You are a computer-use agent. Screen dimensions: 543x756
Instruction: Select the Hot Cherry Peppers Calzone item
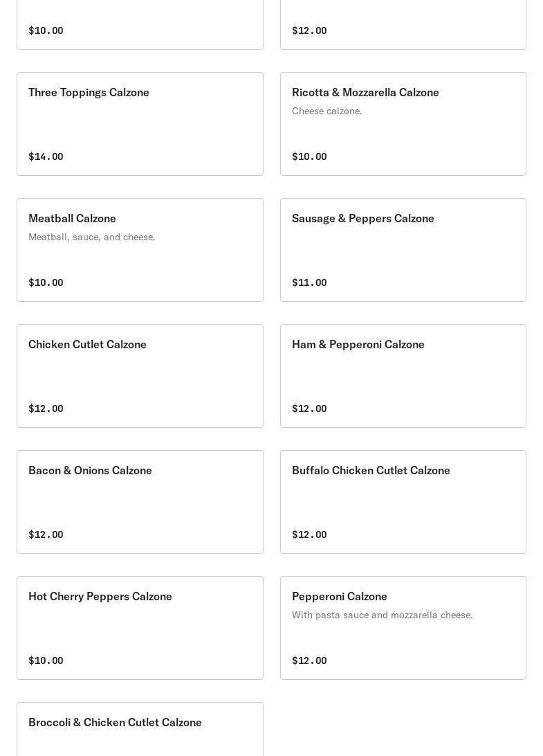pyautogui.click(x=140, y=627)
